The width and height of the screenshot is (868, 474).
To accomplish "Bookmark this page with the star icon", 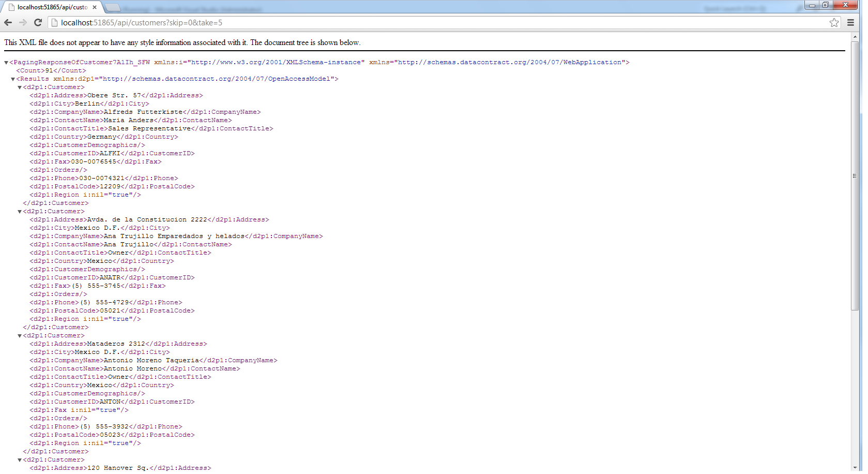I will pyautogui.click(x=834, y=23).
